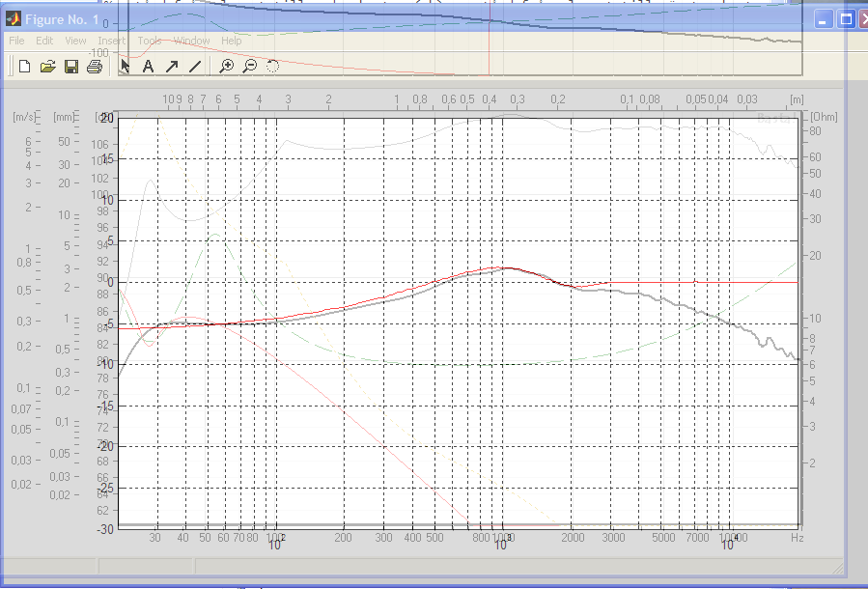
Task: Click the 0,03 wavelength tick label
Action: tap(746, 99)
